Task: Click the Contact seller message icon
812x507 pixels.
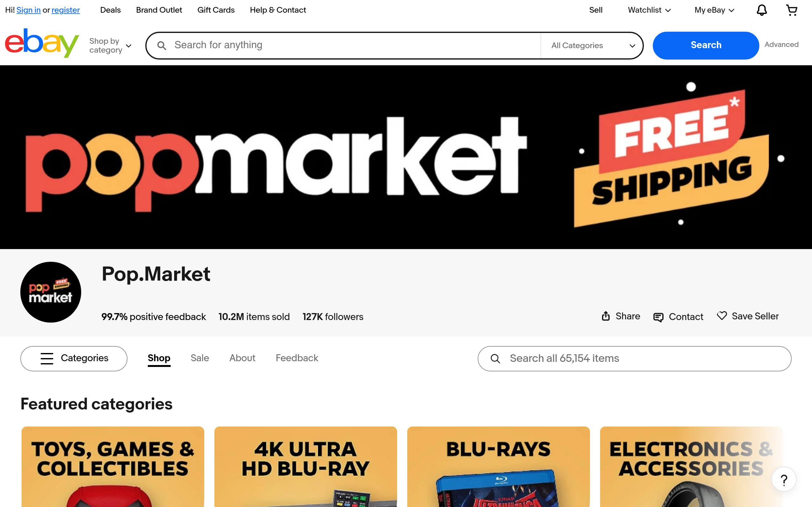Action: tap(658, 317)
